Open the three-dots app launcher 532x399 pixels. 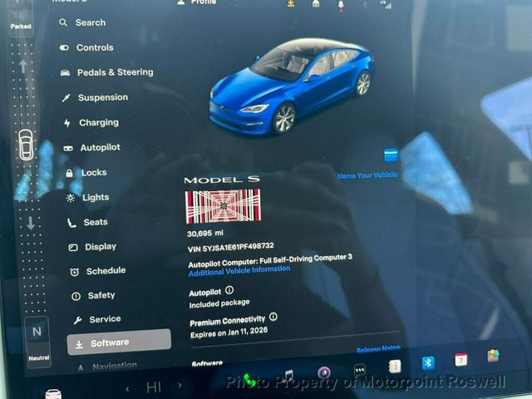[x=360, y=369]
